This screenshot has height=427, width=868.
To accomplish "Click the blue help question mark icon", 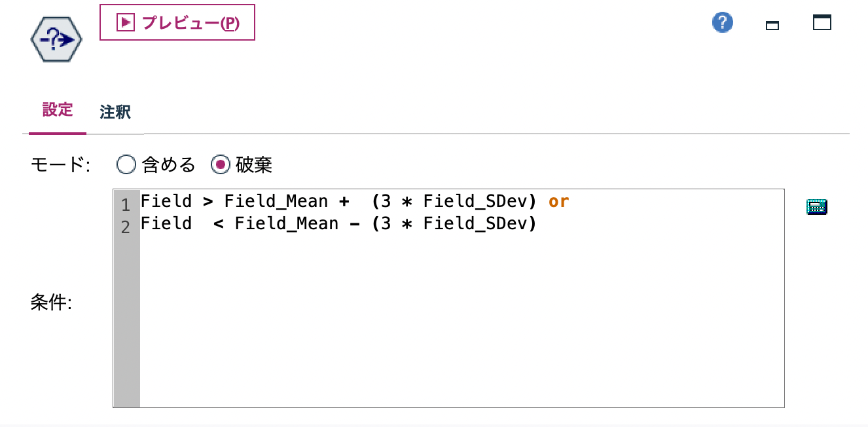I will pyautogui.click(x=722, y=22).
